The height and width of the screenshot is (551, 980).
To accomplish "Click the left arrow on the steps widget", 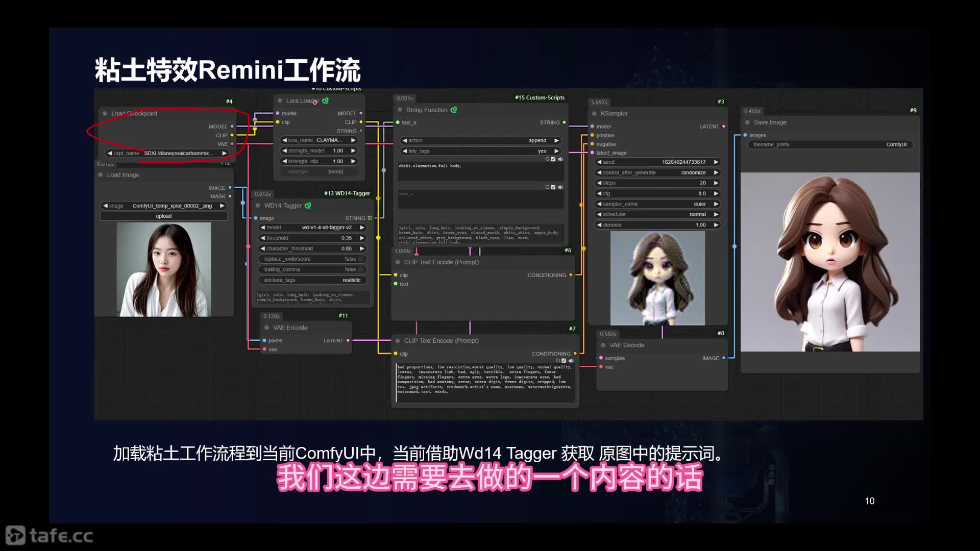I will tap(599, 183).
